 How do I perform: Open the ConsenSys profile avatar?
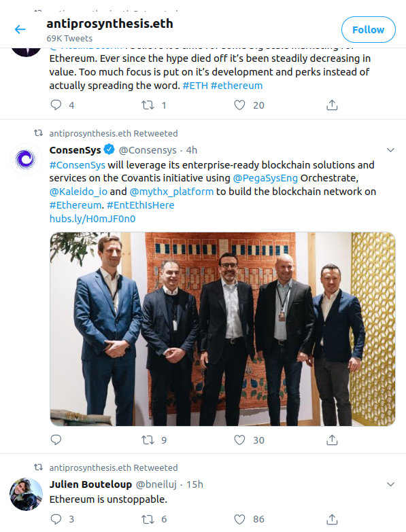(26, 159)
